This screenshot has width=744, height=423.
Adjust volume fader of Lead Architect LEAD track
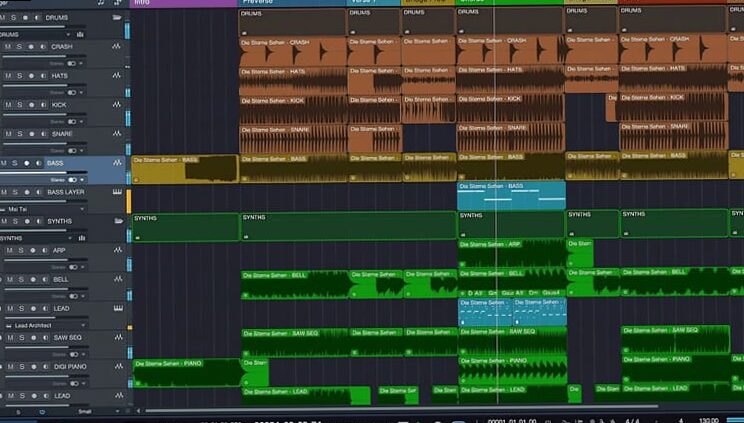click(46, 318)
